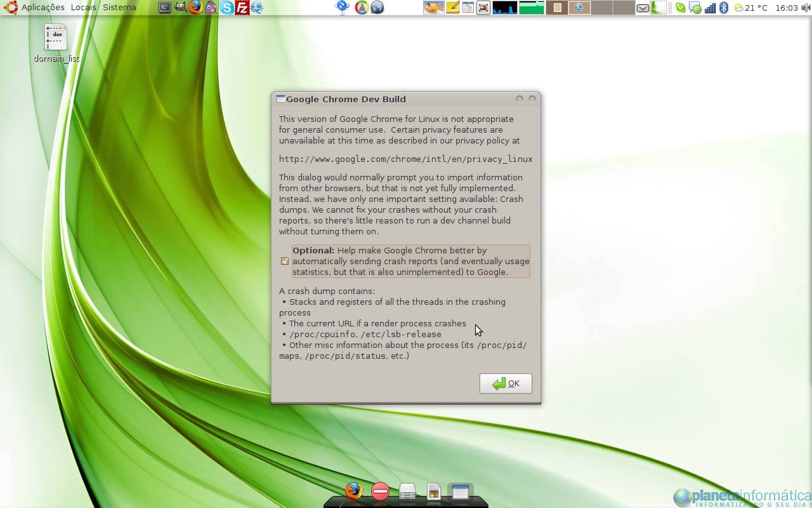Screen dimensions: 812x508
Task: Open the network signal bars icon
Action: (710, 8)
